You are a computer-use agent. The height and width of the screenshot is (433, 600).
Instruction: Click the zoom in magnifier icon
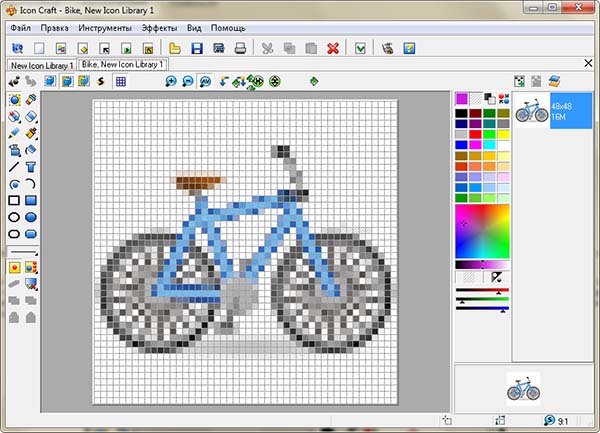tap(171, 81)
